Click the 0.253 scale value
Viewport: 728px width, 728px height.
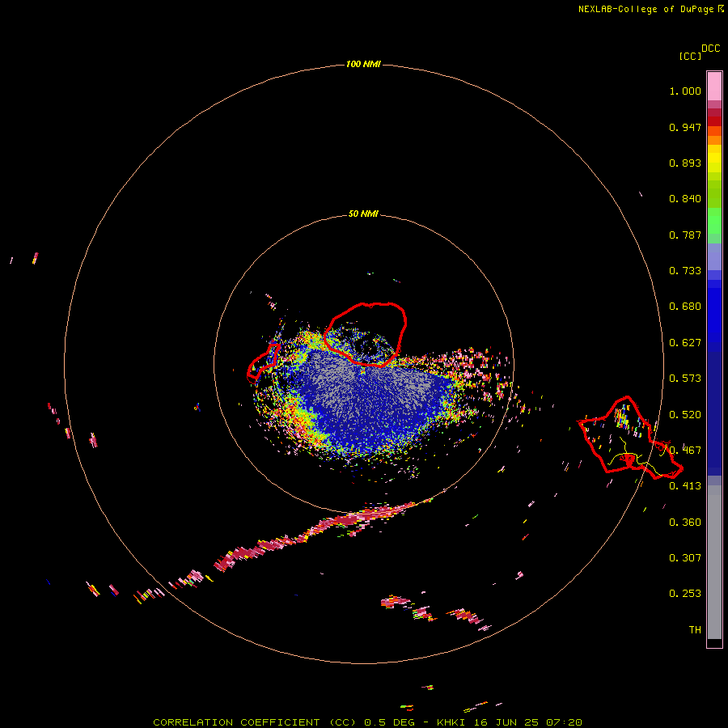[x=685, y=594]
